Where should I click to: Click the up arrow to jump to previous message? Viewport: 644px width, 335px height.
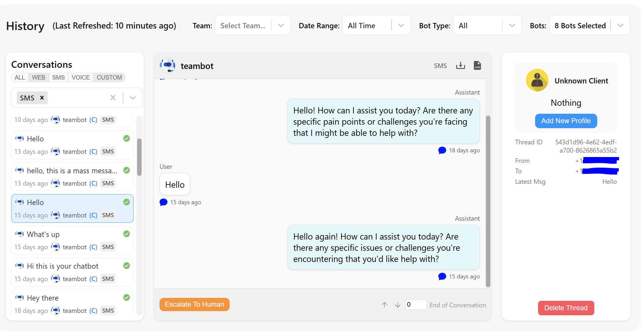pyautogui.click(x=384, y=305)
